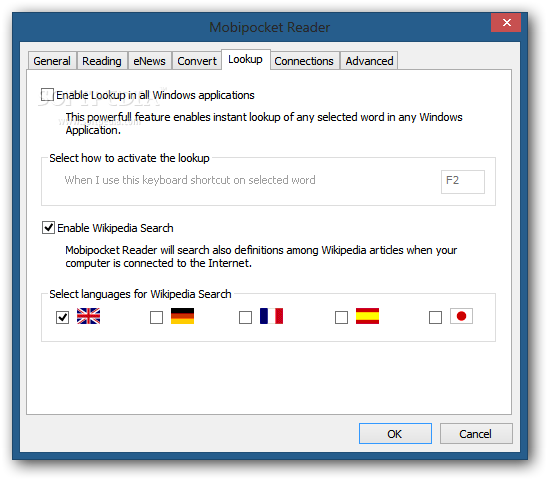The image size is (548, 480).
Task: Check the Spanish language checkbox
Action: click(x=341, y=317)
